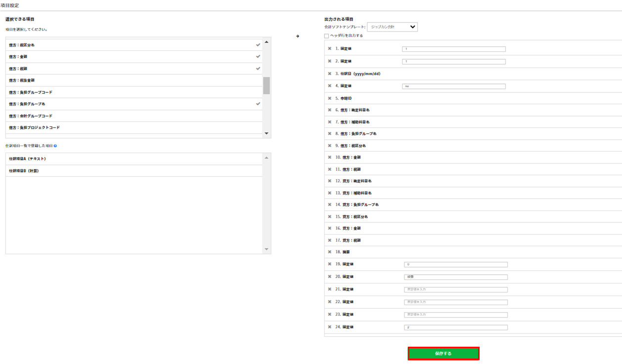
Task: Click the fixed value field of row 21
Action: click(x=455, y=289)
